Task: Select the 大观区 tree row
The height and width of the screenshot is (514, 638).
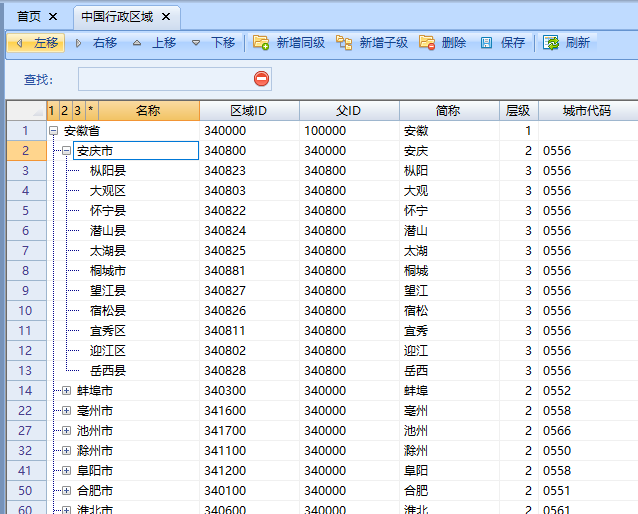Action: [108, 191]
